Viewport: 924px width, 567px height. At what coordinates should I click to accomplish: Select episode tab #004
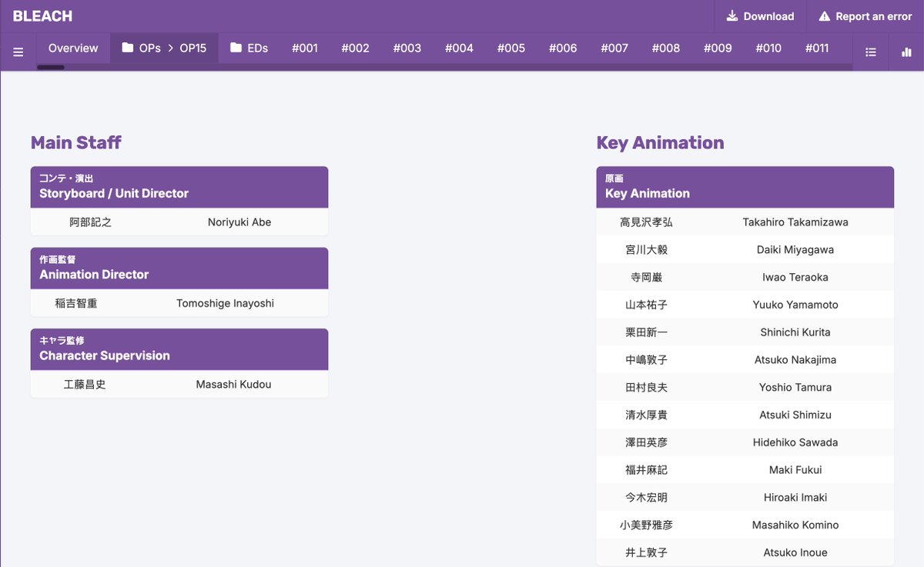point(459,48)
